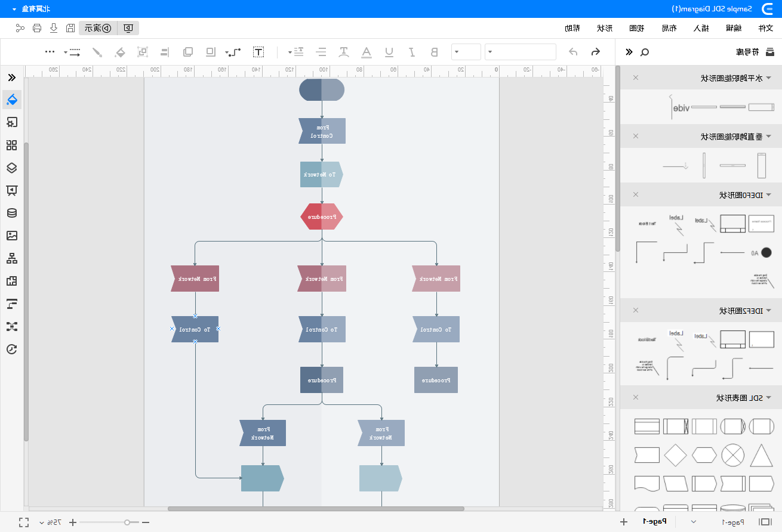Collapse the SDL 图表形状 section
Image resolution: width=782 pixels, height=532 pixels.
pyautogui.click(x=769, y=398)
